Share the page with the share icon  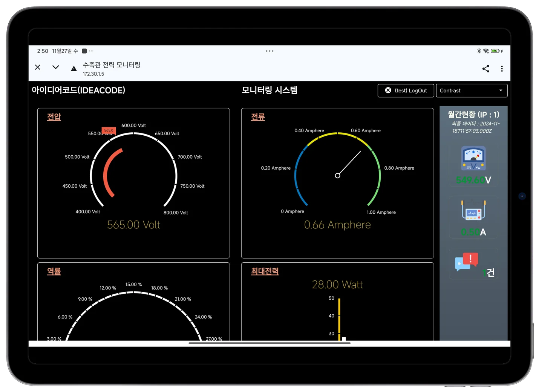tap(485, 69)
